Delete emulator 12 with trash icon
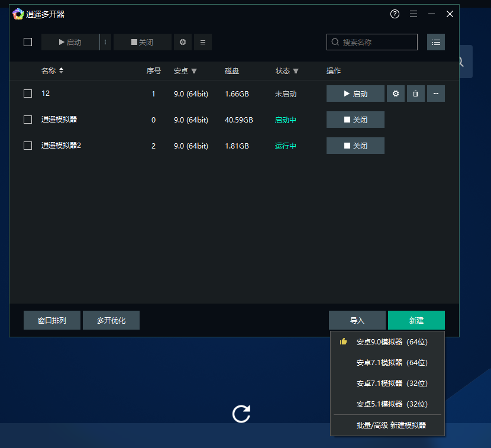 pyautogui.click(x=416, y=94)
